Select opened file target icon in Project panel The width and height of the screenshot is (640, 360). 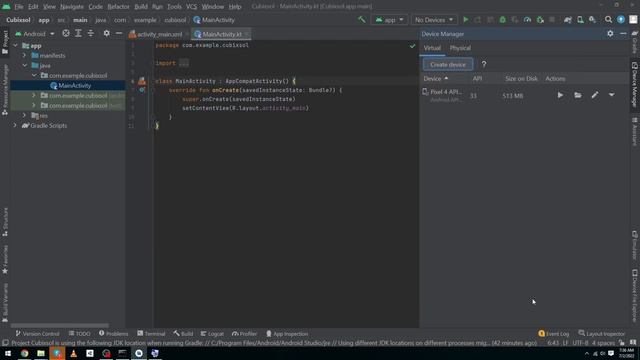(66, 33)
